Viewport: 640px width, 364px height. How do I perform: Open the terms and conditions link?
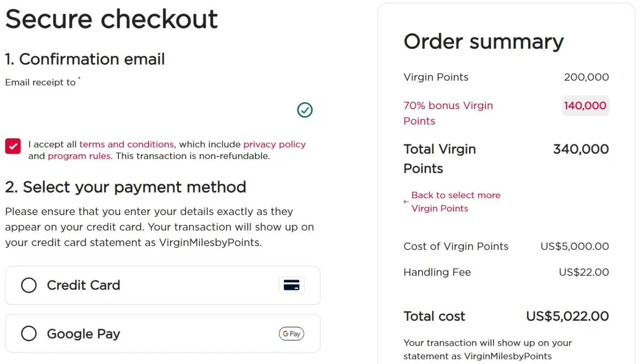126,144
